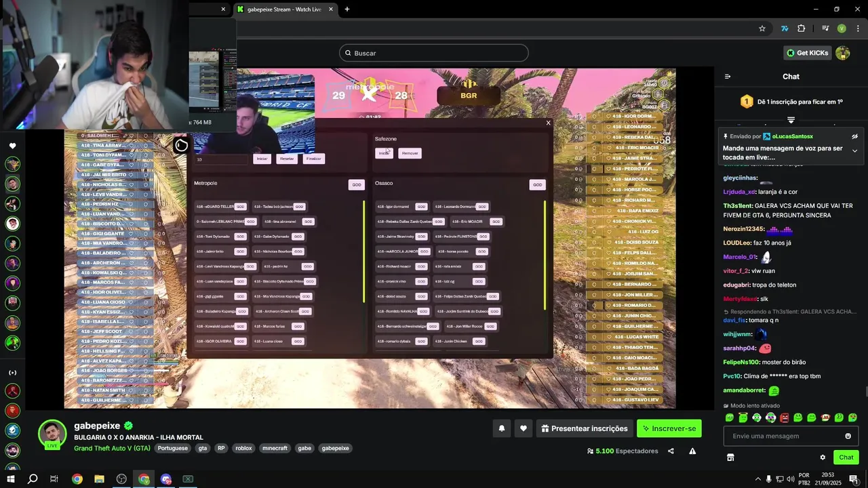Screen dimensions: 868x488
Task: Open gabepeixe streamer avatar with LIVE badge
Action: pos(52,434)
